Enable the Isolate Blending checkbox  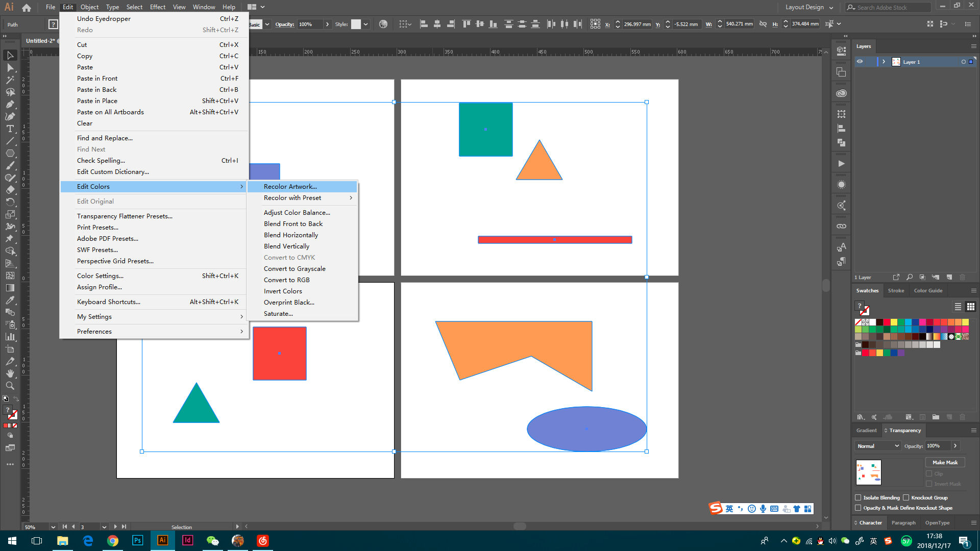point(858,497)
